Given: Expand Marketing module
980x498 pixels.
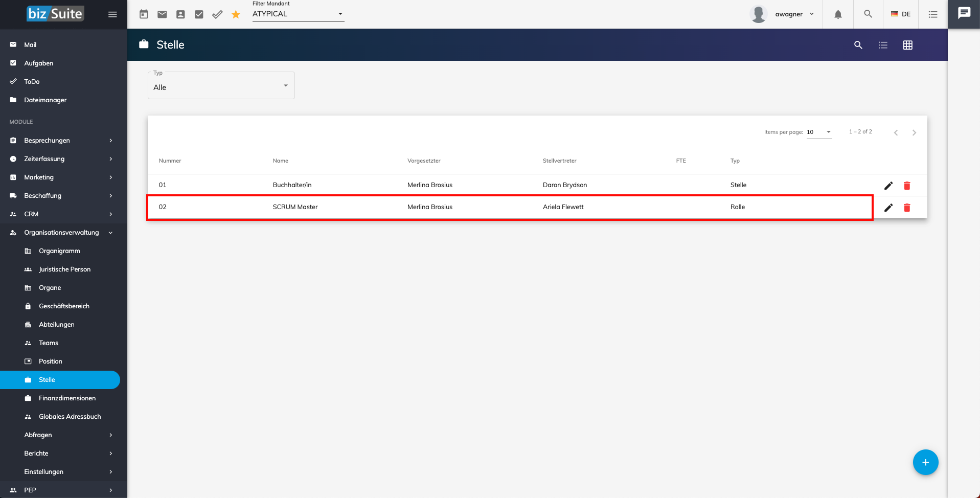Looking at the screenshot, I should (63, 177).
